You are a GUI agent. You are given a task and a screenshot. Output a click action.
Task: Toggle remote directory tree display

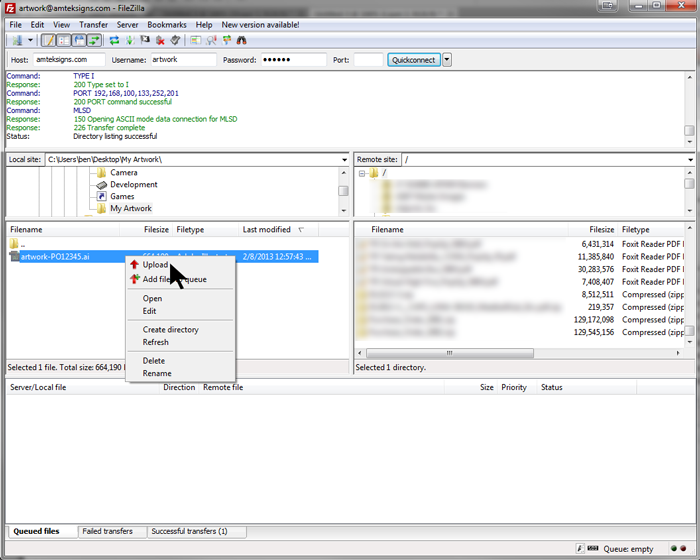pos(79,41)
